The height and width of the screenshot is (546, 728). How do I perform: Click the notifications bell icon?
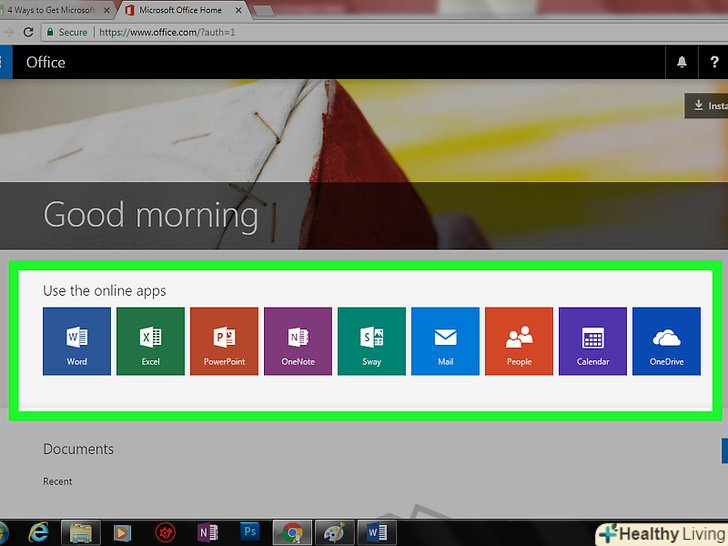(x=682, y=62)
